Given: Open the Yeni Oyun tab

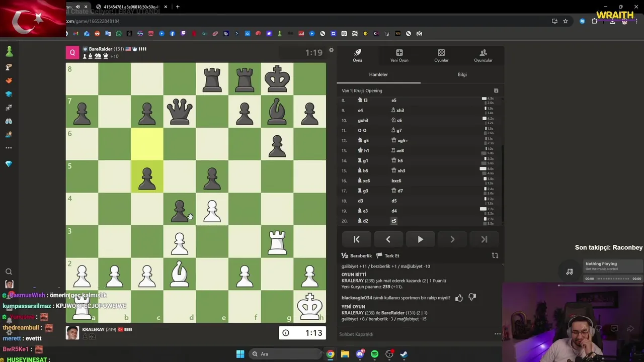Looking at the screenshot, I should point(399,55).
